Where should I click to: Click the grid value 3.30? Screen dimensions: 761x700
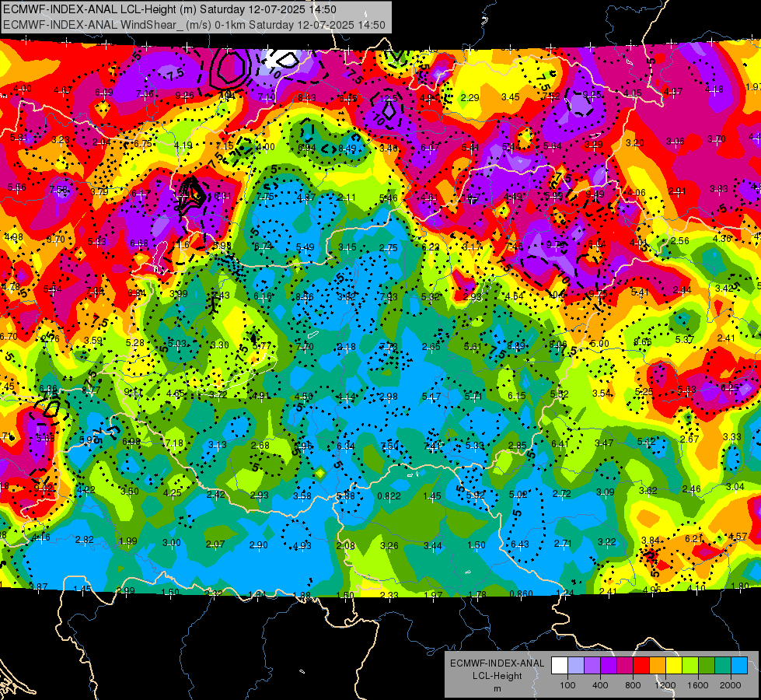pyautogui.click(x=220, y=345)
